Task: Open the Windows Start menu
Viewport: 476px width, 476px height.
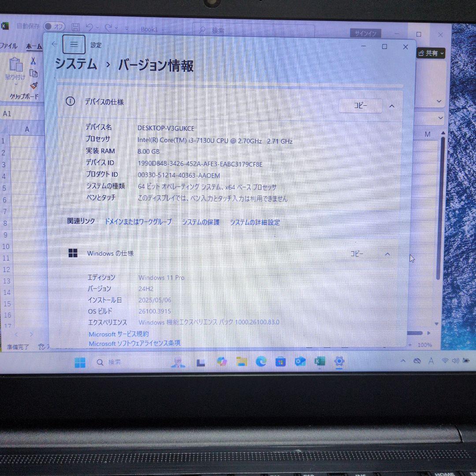Action: tap(80, 362)
